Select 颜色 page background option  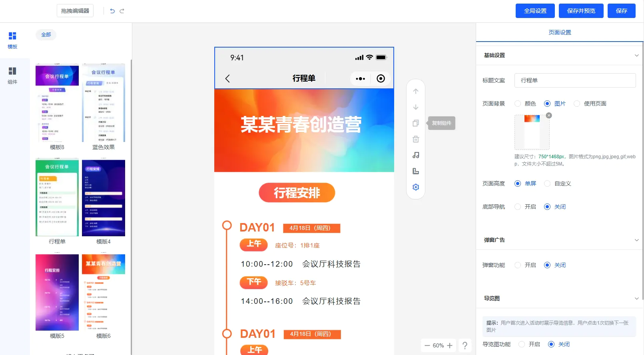518,104
